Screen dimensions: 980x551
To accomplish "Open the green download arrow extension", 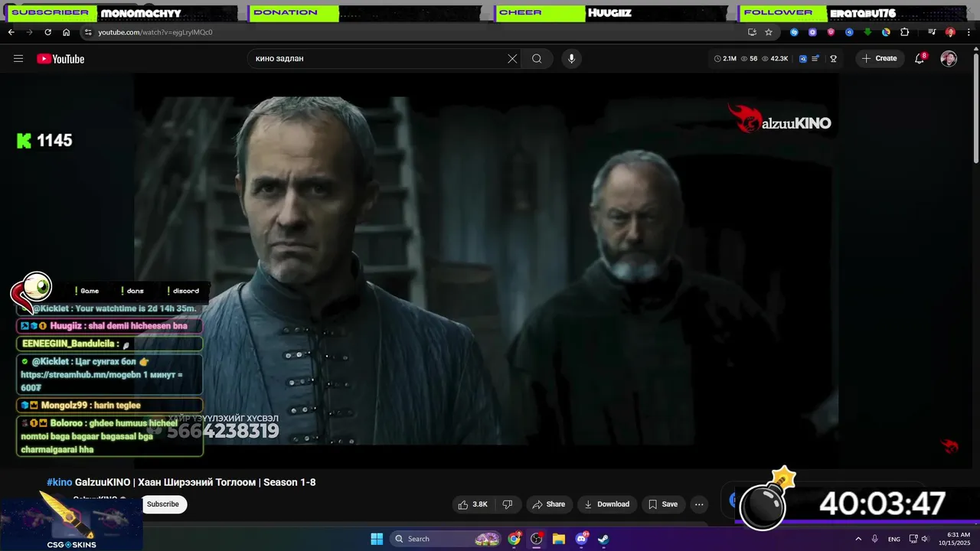I will coord(867,32).
